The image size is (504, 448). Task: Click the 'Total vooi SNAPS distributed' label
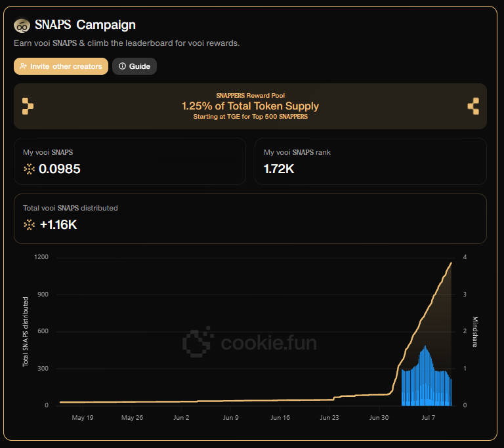point(70,208)
